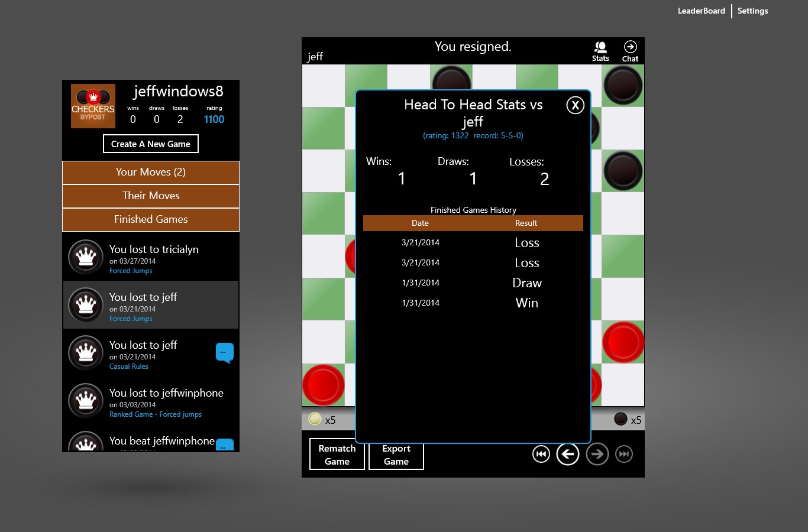Export the current game
This screenshot has height=532, width=808.
coord(395,455)
